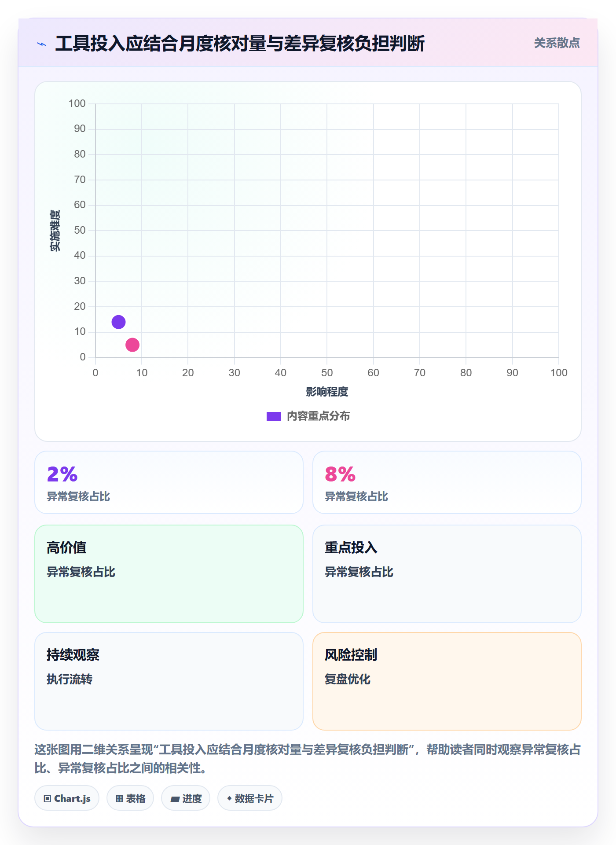Click the 影响程度 x-axis title
The height and width of the screenshot is (845, 616).
click(327, 392)
